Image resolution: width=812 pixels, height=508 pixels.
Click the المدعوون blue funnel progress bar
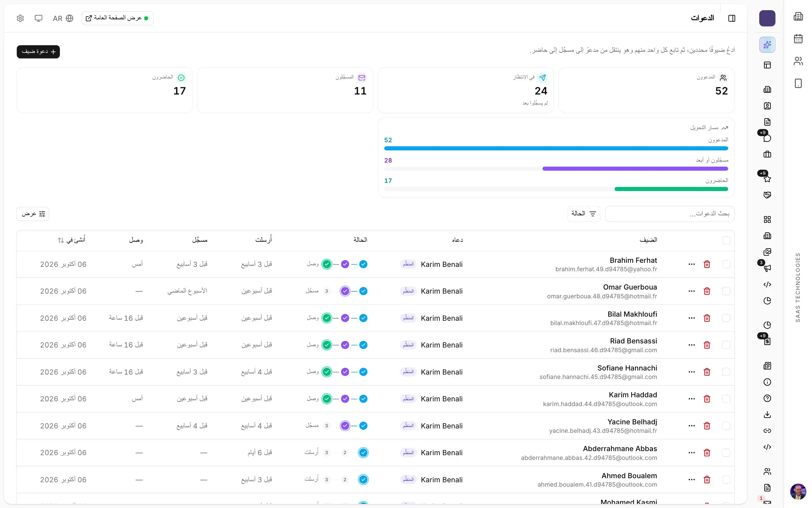[x=556, y=148]
